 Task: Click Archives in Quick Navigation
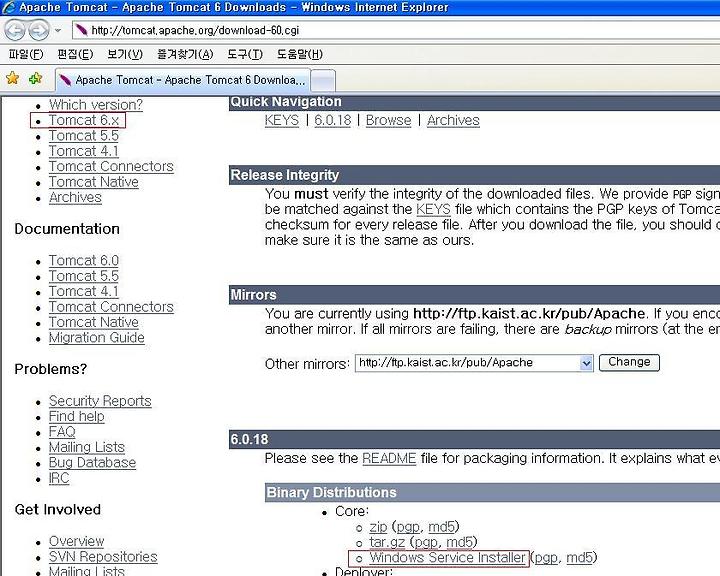click(453, 120)
